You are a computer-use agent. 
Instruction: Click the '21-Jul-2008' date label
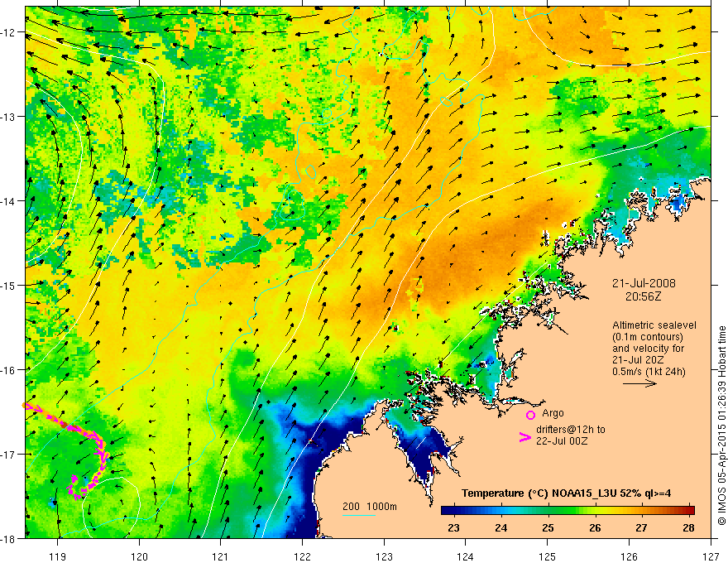(644, 283)
